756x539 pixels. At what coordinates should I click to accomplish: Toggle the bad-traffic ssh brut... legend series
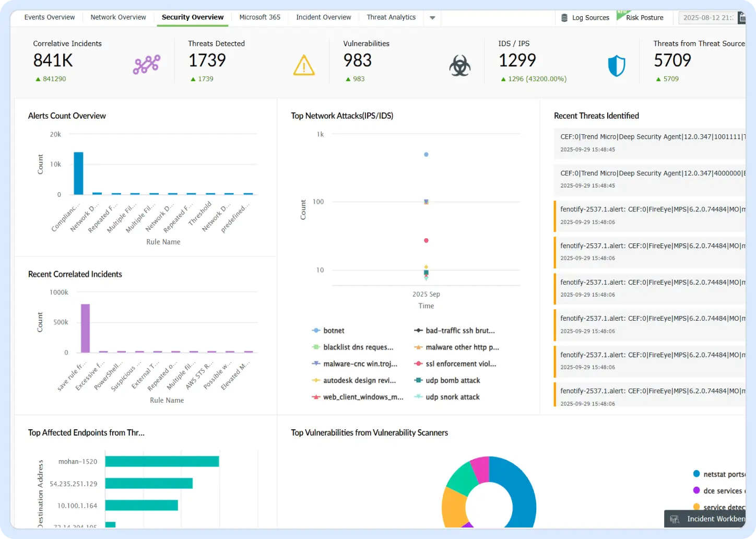455,331
